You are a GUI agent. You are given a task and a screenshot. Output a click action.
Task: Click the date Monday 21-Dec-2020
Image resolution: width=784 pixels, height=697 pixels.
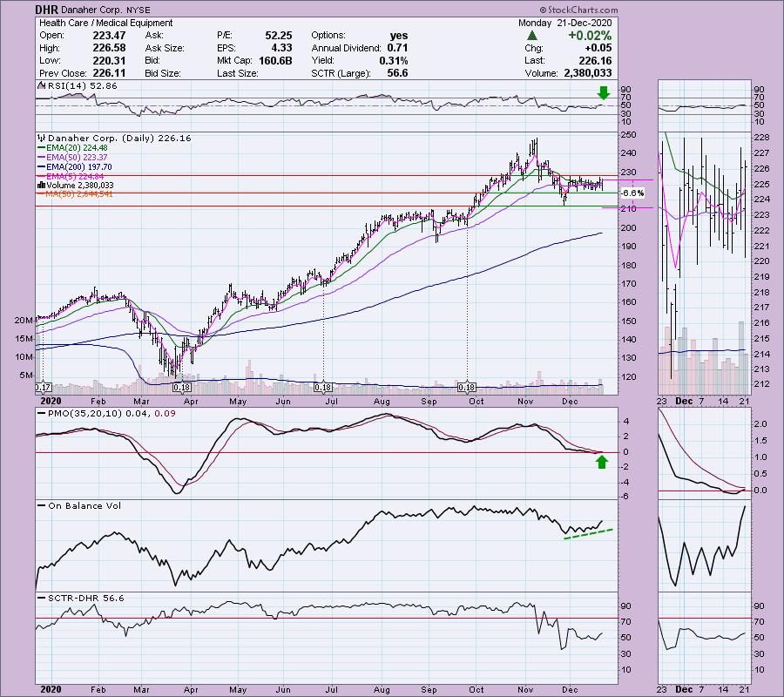tap(564, 23)
